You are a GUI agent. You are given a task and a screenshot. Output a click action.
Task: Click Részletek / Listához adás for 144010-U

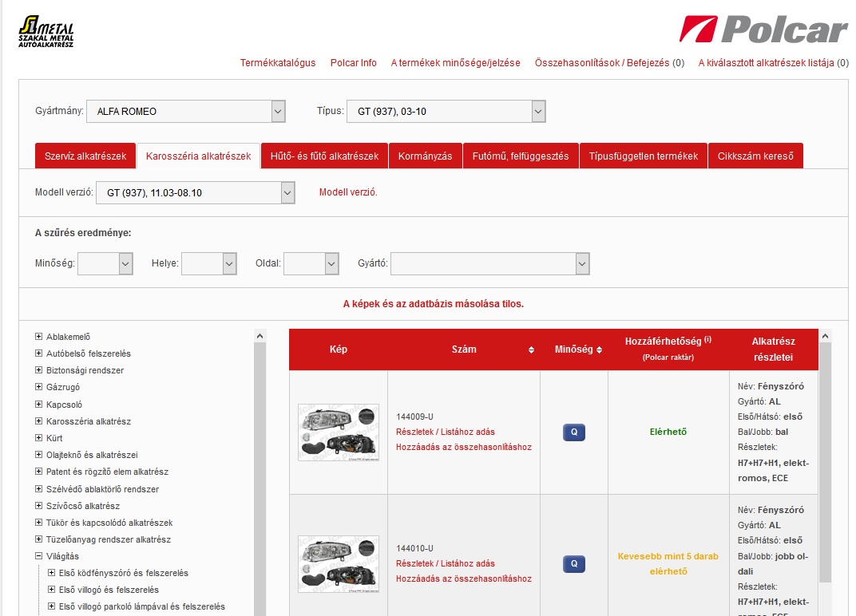coord(446,563)
